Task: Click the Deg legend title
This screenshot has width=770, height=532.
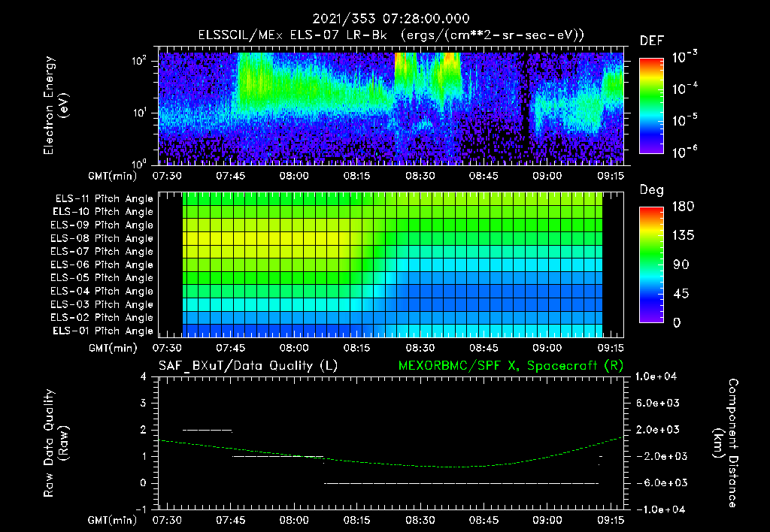Action: pos(652,190)
